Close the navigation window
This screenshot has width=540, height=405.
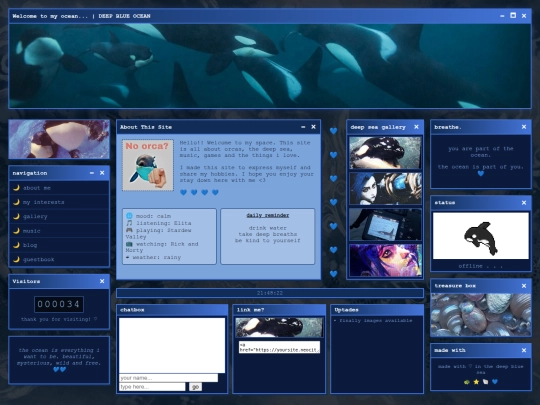pos(102,173)
